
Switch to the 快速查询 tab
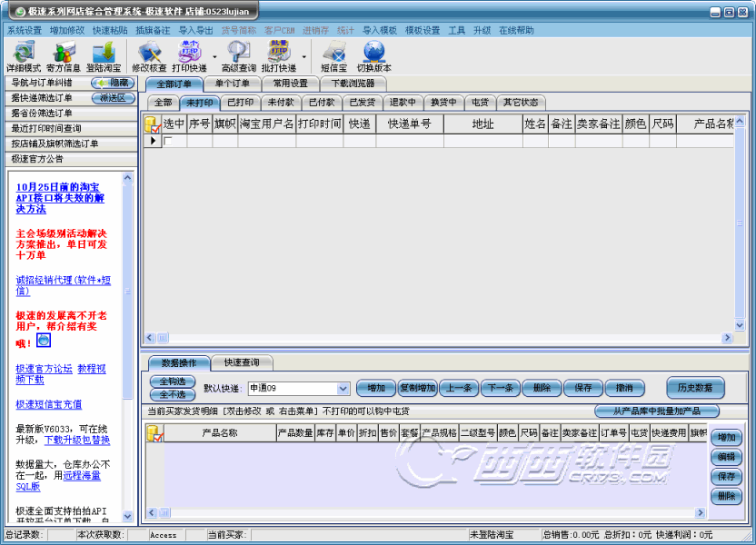click(x=242, y=362)
